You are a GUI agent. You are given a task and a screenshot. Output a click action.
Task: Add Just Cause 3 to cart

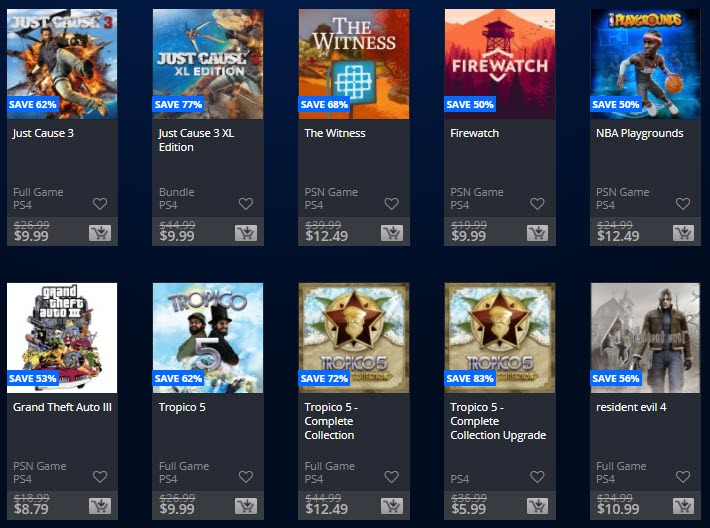click(100, 233)
